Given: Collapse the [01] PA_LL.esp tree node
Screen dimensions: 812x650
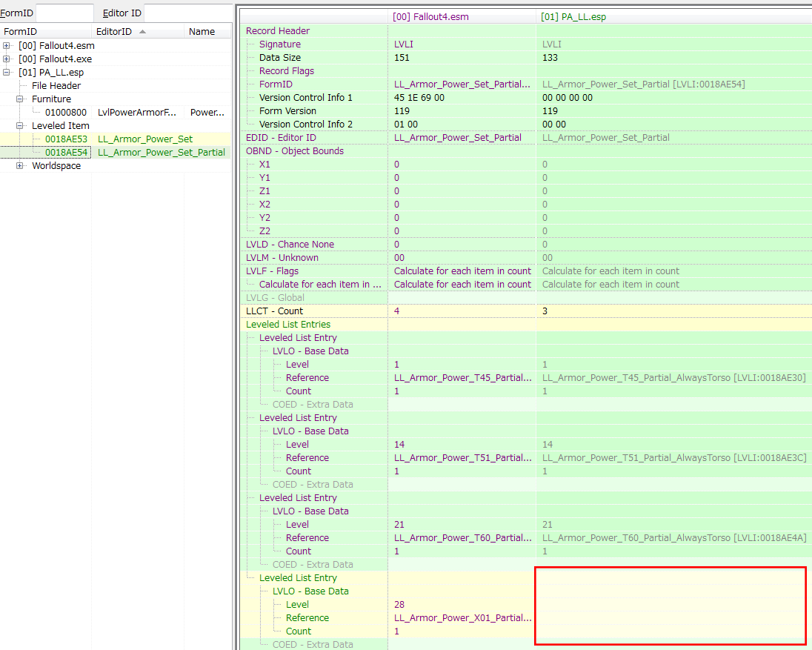Looking at the screenshot, I should pos(6,73).
